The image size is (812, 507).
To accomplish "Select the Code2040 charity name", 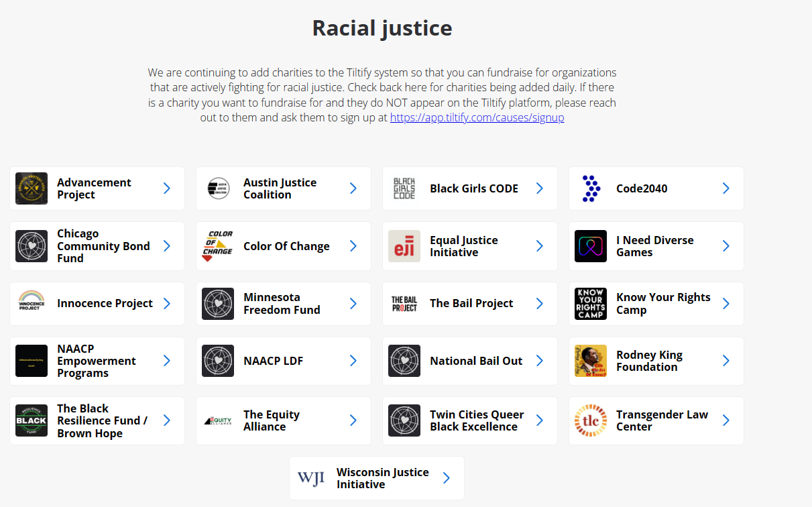I will 642,188.
